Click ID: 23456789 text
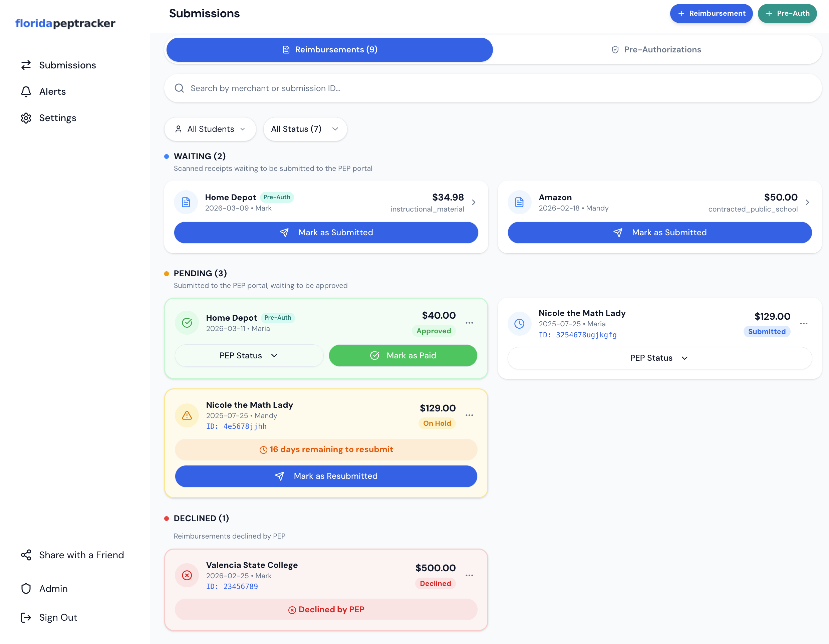This screenshot has height=644, width=829. point(232,586)
